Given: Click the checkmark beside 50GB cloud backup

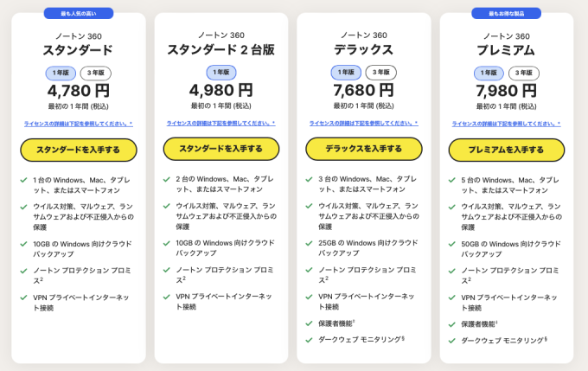Looking at the screenshot, I should point(452,244).
